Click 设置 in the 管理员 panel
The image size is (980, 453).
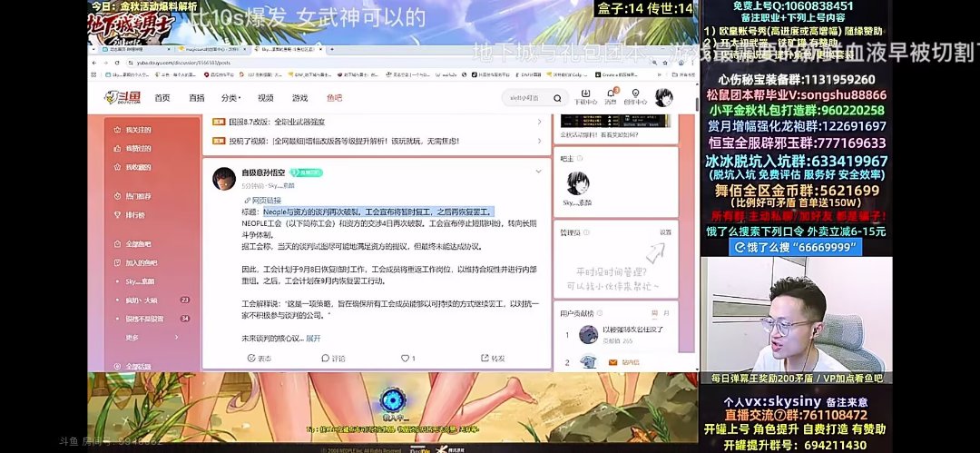(x=665, y=232)
